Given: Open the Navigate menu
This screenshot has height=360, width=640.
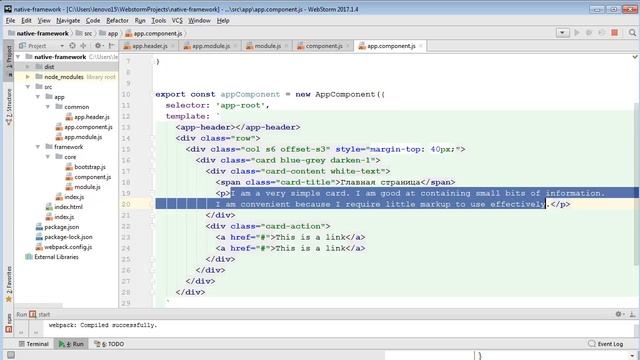Looking at the screenshot, I should (68, 20).
